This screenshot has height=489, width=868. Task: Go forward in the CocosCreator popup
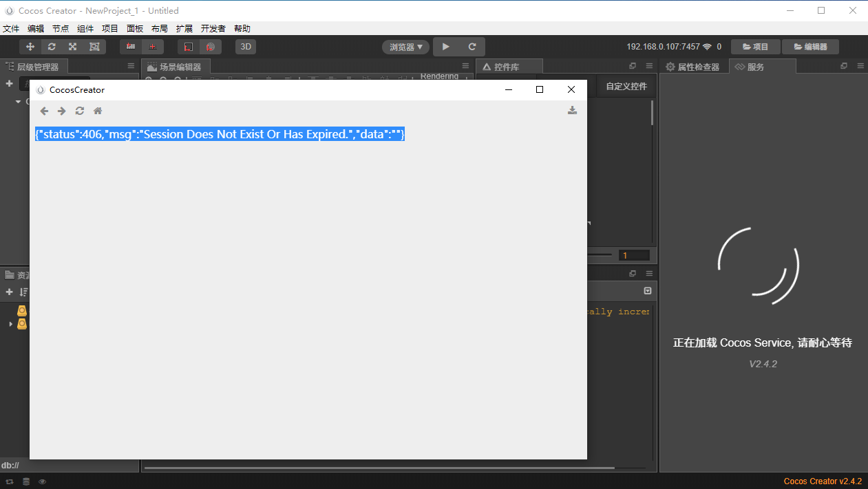[x=62, y=111]
